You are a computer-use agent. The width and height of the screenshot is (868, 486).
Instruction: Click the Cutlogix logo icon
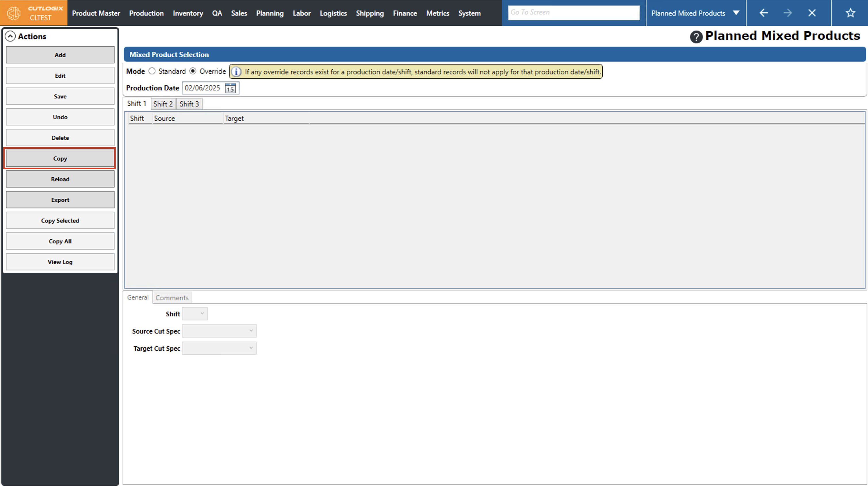pos(14,13)
